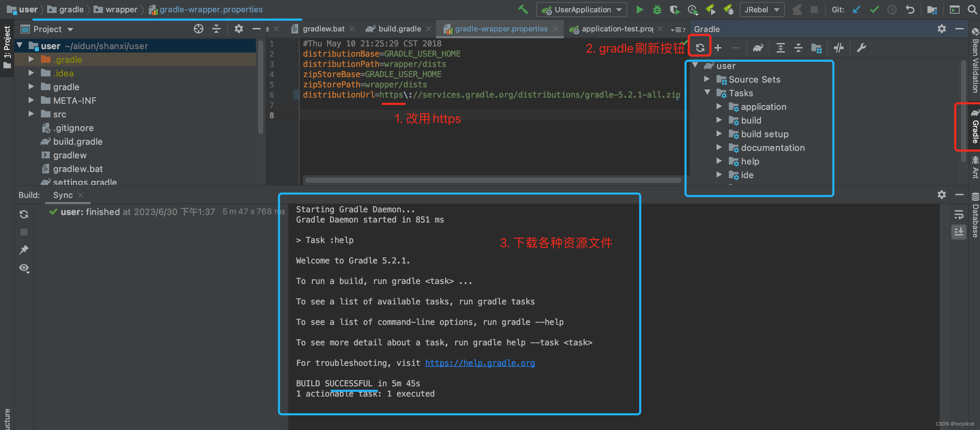This screenshot has width=980, height=430.
Task: Click the editor horizontal scrollbar
Action: (x=493, y=181)
